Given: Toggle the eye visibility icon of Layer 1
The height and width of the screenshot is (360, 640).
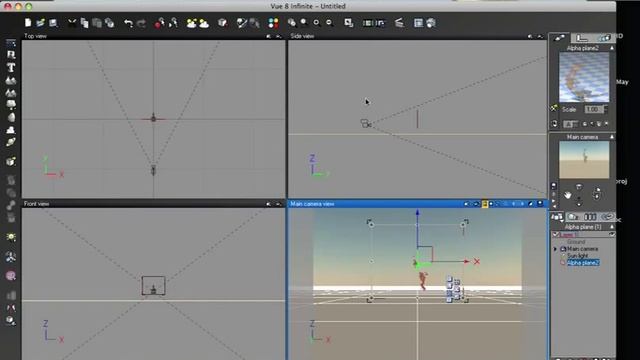Looking at the screenshot, I should [611, 235].
